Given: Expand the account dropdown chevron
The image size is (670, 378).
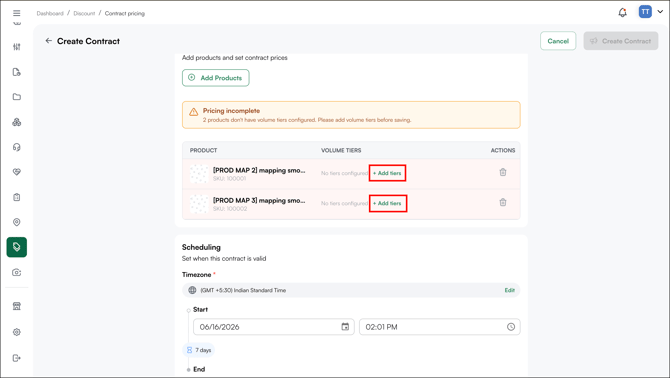Looking at the screenshot, I should (x=660, y=12).
